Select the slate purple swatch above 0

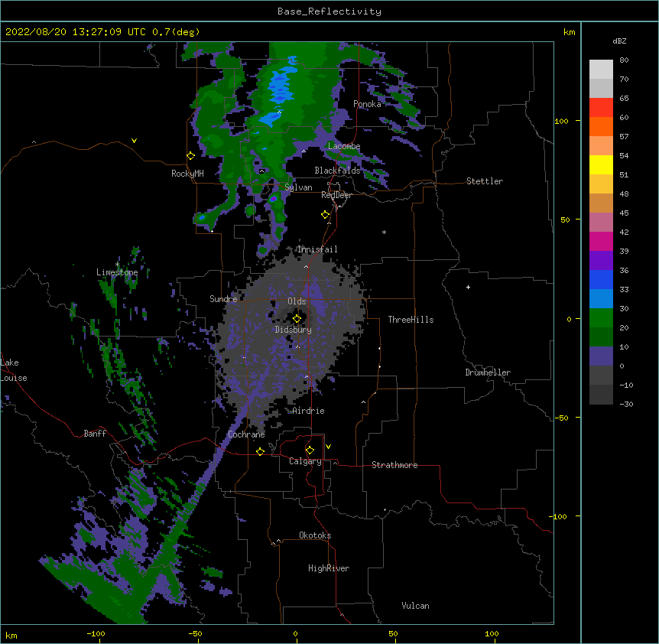(601, 356)
